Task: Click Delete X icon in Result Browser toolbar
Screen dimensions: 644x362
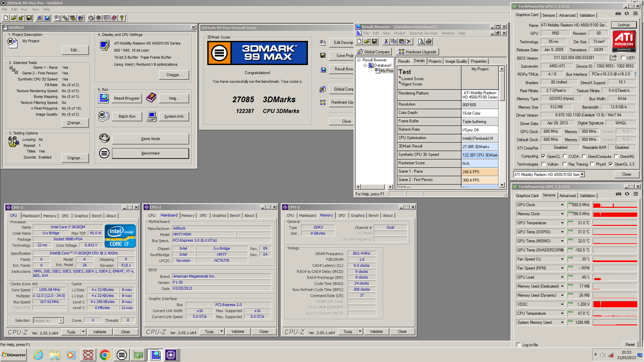Action: pyautogui.click(x=409, y=41)
